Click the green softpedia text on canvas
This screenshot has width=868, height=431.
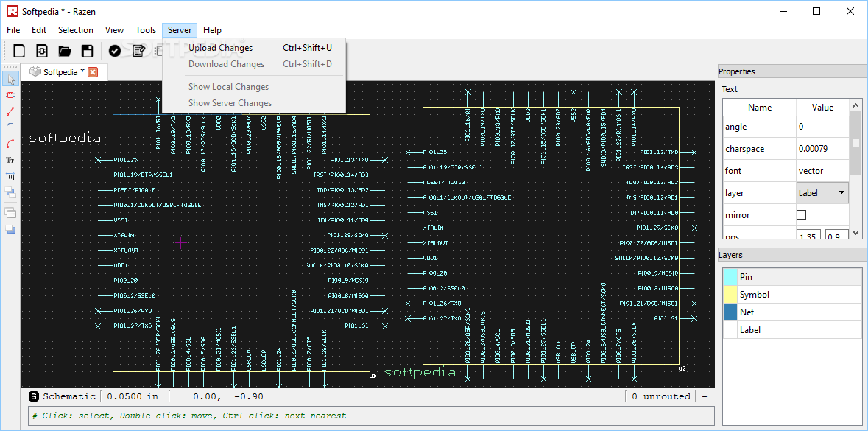(x=420, y=372)
